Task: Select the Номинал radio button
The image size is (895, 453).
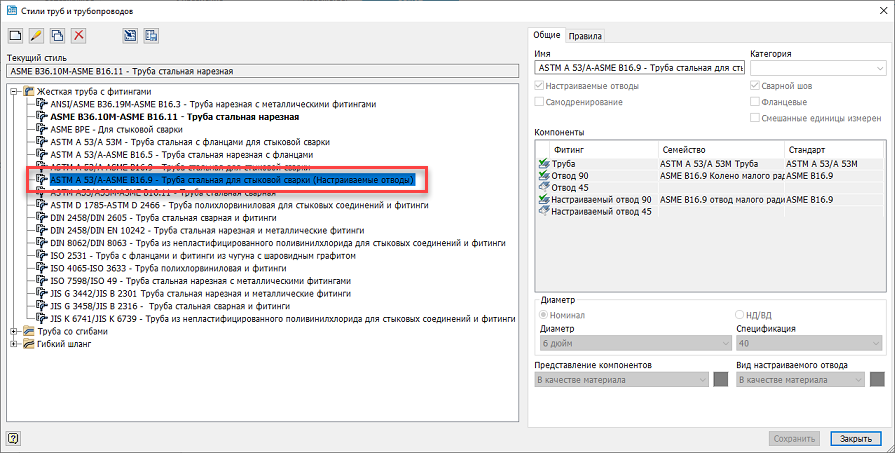Action: pos(544,315)
